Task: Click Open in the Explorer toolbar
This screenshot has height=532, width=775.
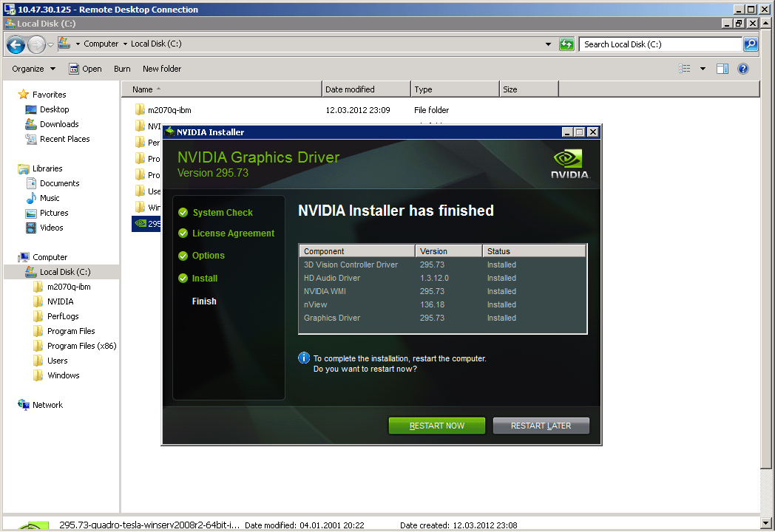Action: pyautogui.click(x=86, y=69)
